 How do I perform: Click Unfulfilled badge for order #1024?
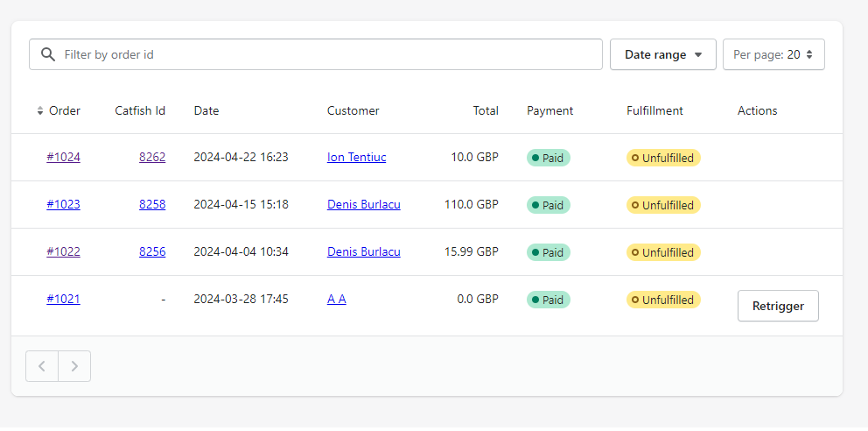point(664,158)
